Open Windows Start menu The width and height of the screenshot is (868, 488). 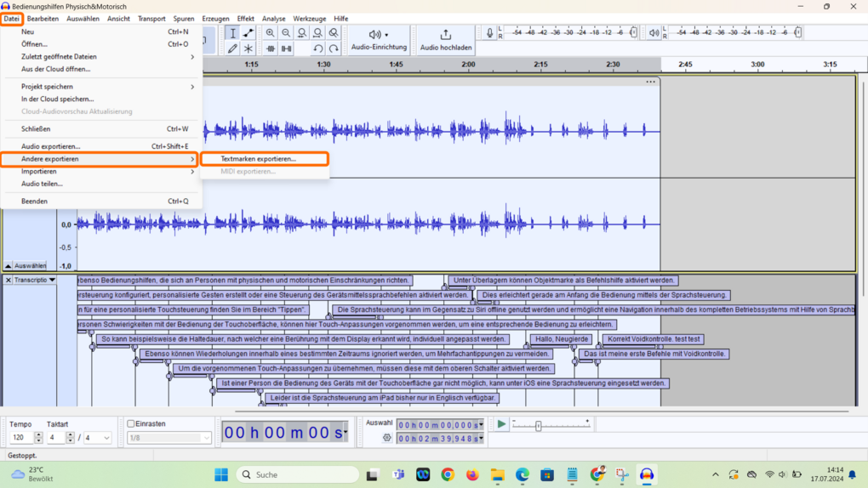pyautogui.click(x=221, y=474)
